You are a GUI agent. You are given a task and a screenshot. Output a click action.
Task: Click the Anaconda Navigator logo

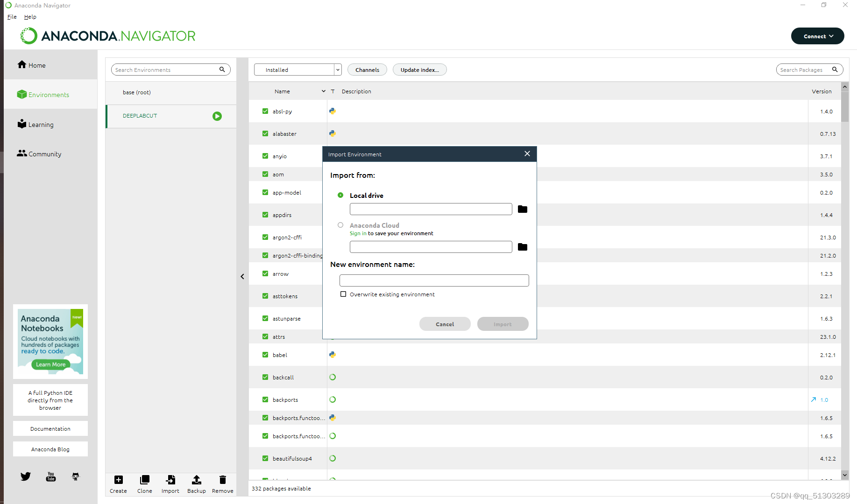[x=108, y=36]
